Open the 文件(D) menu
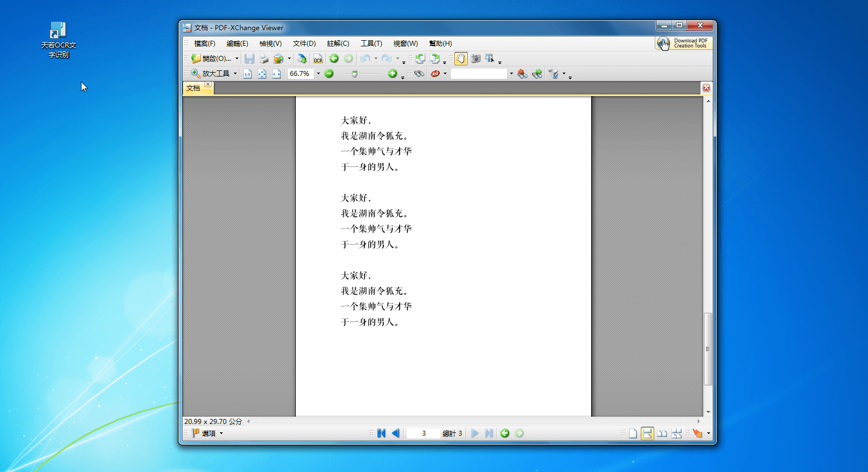The height and width of the screenshot is (472, 868). tap(304, 44)
